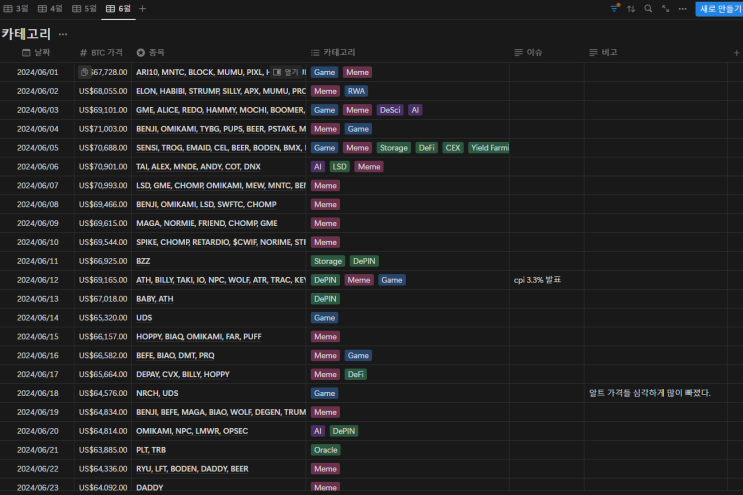This screenshot has height=495, width=743.
Task: Click the price cell US$63,885.00
Action: click(x=103, y=450)
